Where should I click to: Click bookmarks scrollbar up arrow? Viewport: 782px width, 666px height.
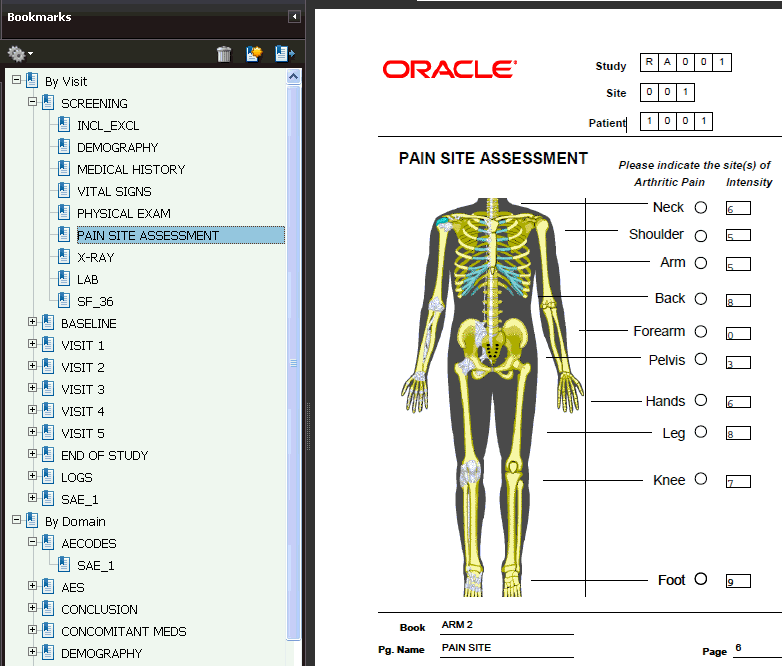(x=294, y=77)
